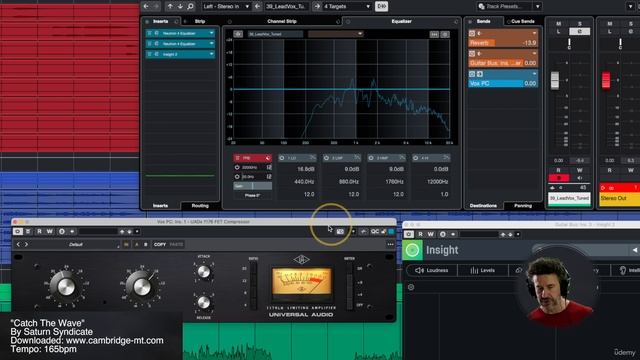Open the Levels tab in Insight
The height and width of the screenshot is (360, 640).
coord(482,270)
